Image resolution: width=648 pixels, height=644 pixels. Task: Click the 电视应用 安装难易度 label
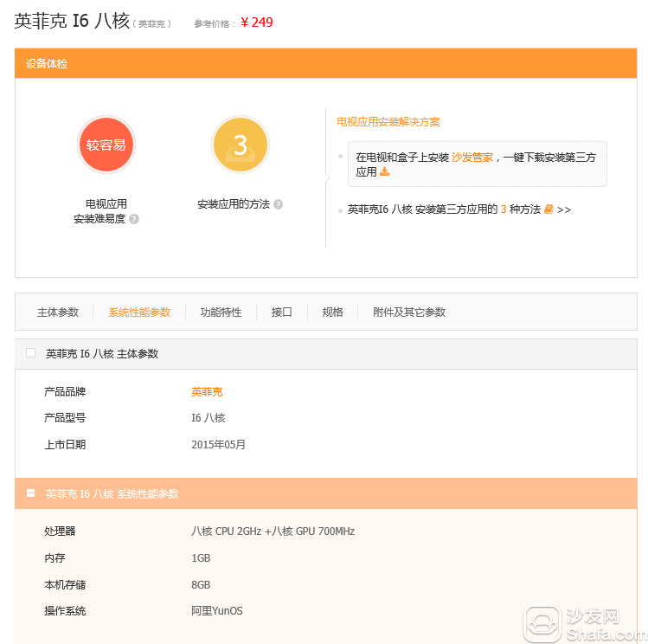[101, 211]
